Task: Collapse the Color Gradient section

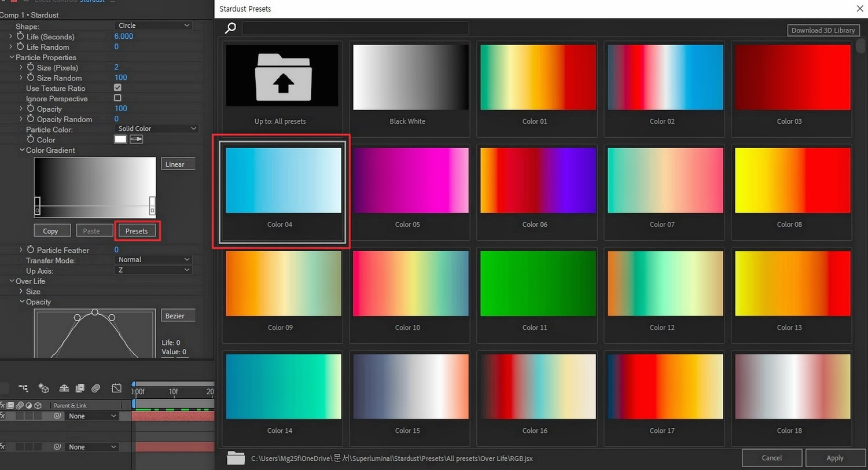Action: coord(22,150)
